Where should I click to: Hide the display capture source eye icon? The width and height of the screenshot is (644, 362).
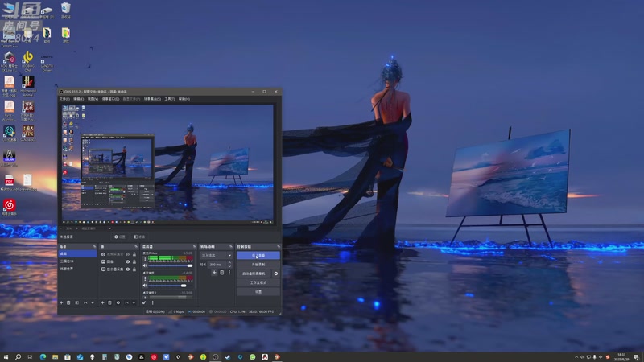pos(128,269)
